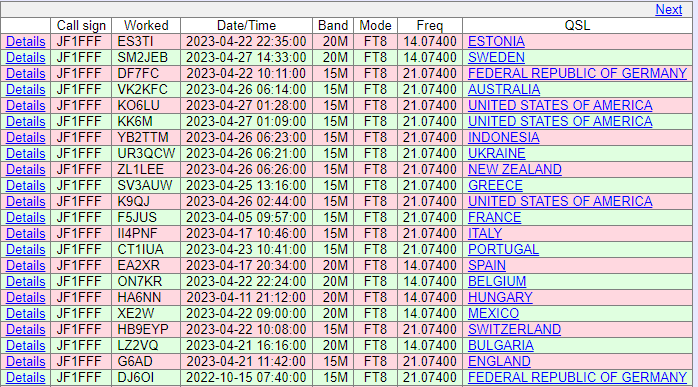Image resolution: width=698 pixels, height=387 pixels.
Task: Open UNITED STATES OF AMERICA link for KO6LU
Action: [560, 106]
